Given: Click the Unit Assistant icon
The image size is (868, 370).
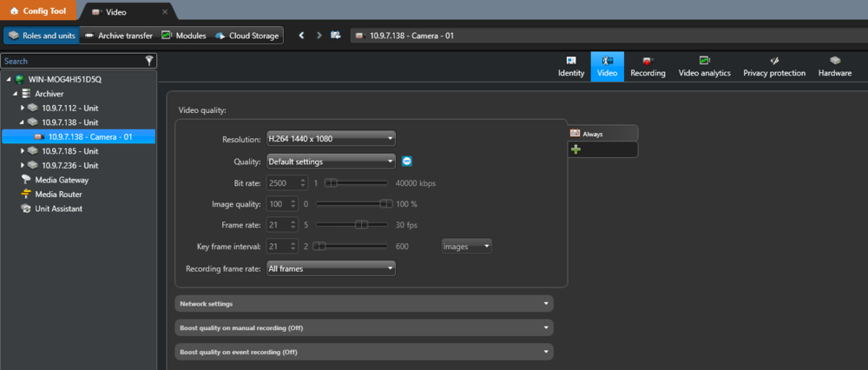Looking at the screenshot, I should (26, 208).
